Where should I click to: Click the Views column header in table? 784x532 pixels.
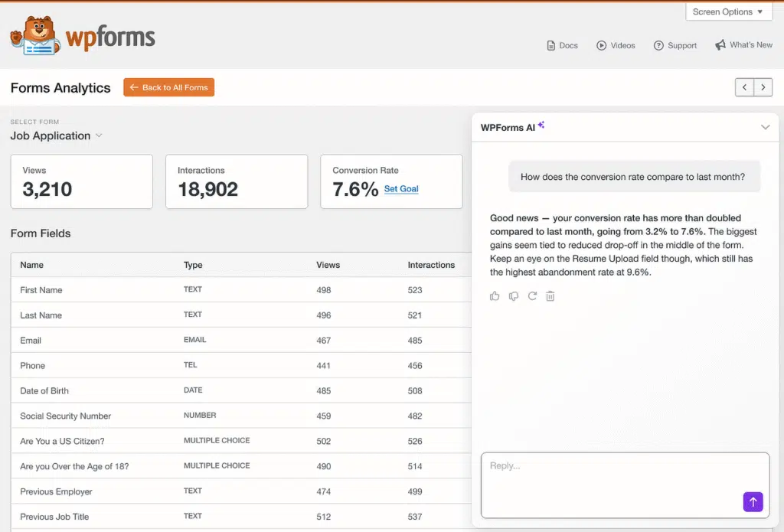(x=328, y=265)
